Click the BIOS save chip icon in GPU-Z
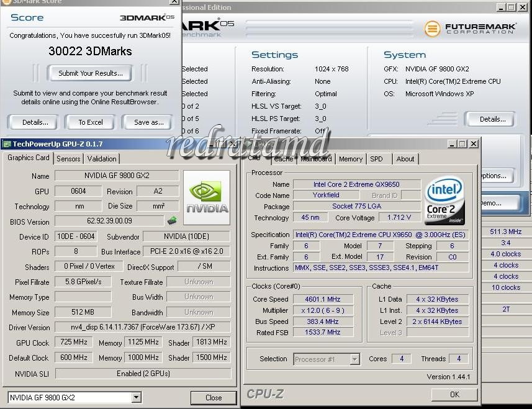This screenshot has width=532, height=409. pos(172,221)
